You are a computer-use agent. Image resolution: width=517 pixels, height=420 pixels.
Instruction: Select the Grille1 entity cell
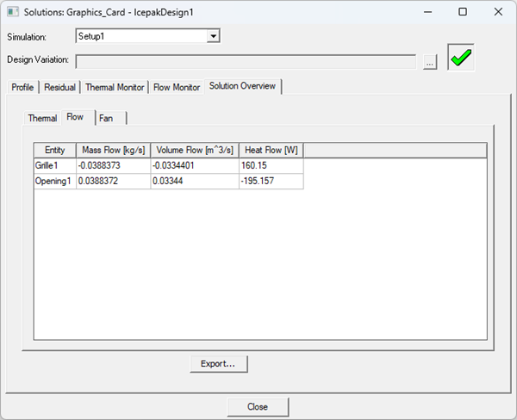[x=55, y=165]
